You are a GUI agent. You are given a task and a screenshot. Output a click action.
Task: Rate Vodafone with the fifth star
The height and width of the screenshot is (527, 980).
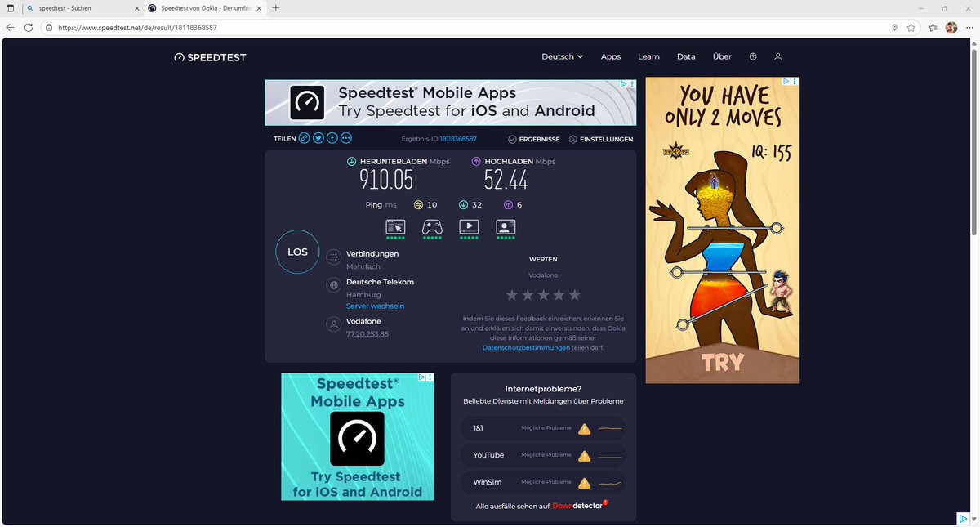pos(574,294)
